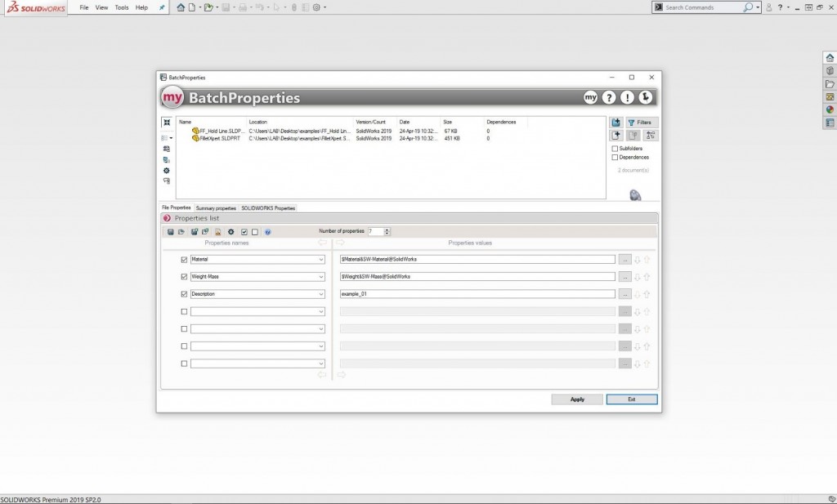The image size is (837, 504).
Task: Click the check all icon in Properties toolbar
Action: [244, 232]
